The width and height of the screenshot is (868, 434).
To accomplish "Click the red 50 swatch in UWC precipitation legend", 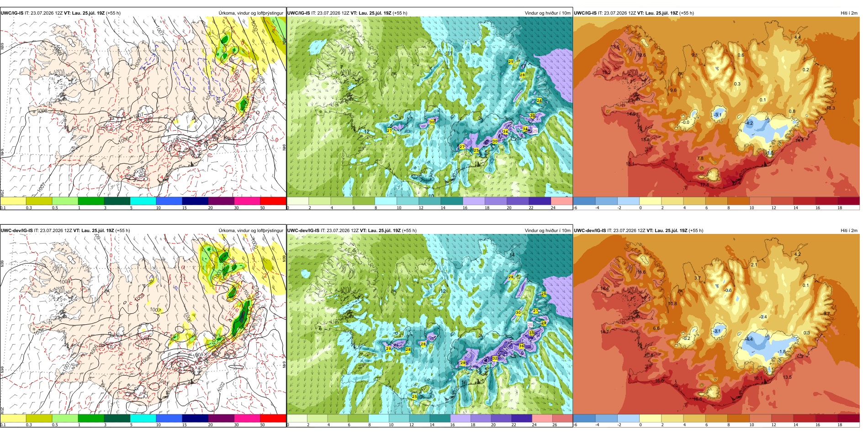I will (x=273, y=201).
